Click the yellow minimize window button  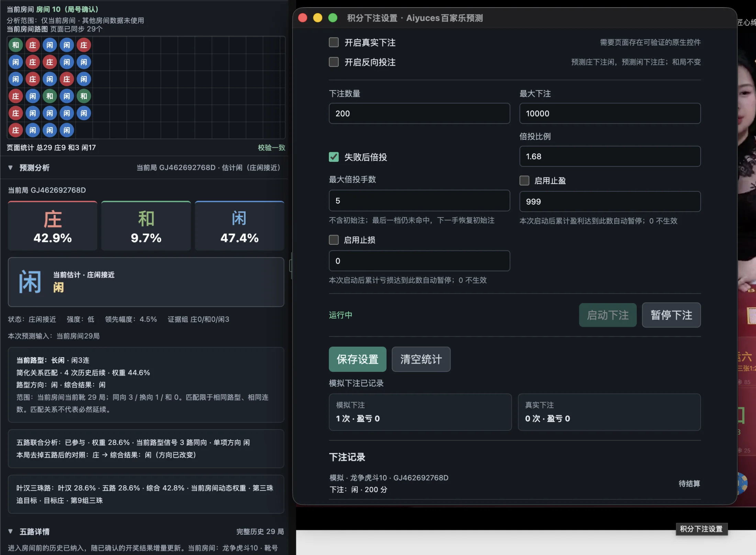pos(318,18)
